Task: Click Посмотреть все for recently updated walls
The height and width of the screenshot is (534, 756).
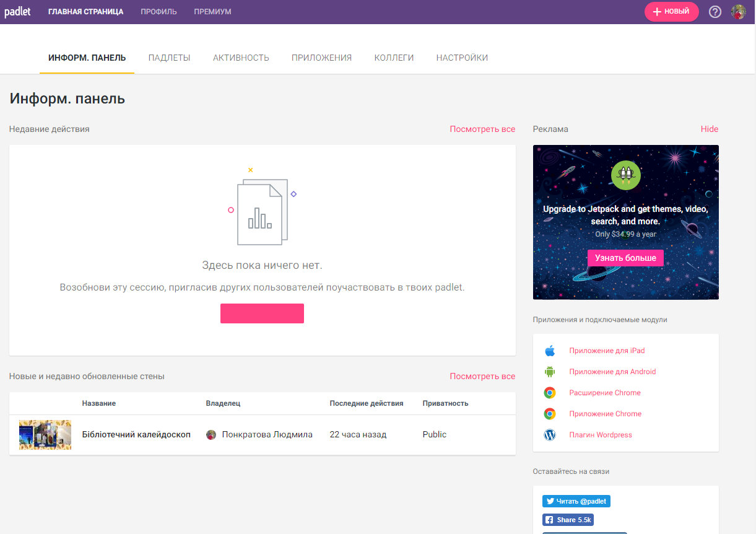Action: coord(482,376)
